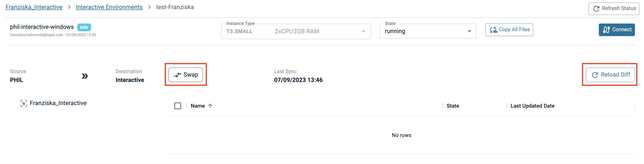Click the State dropdown arrow
The width and height of the screenshot is (644, 164).
pos(469,31)
